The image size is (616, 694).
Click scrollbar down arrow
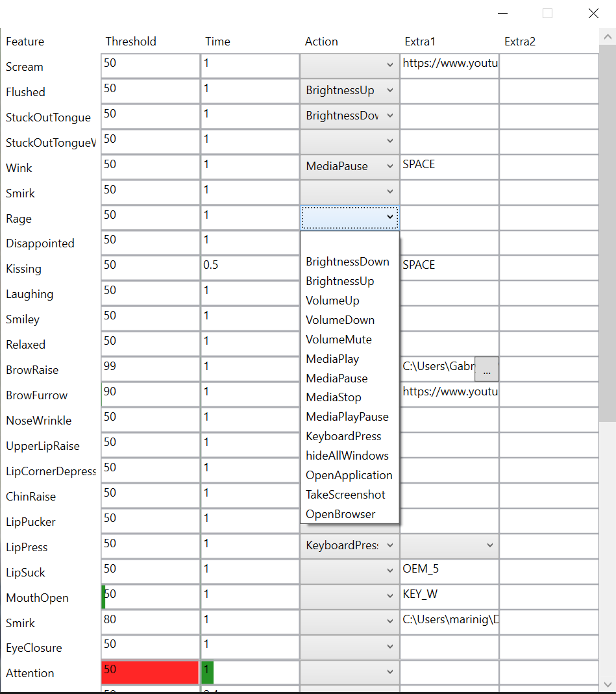coord(608,685)
